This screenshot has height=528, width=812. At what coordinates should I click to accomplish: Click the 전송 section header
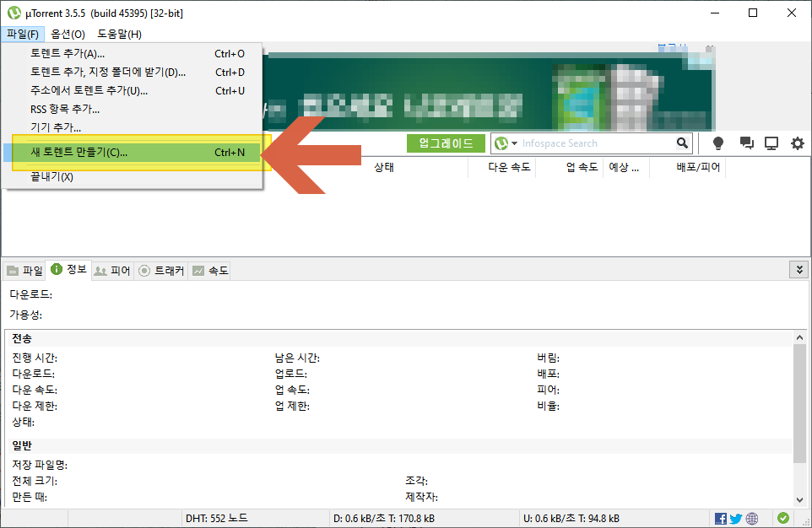[x=22, y=338]
